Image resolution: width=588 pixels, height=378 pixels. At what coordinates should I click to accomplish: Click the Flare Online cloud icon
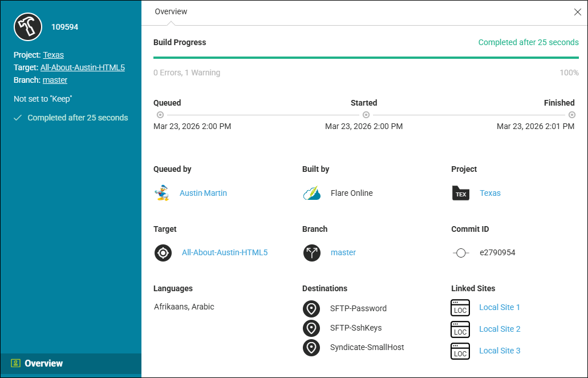(x=311, y=193)
